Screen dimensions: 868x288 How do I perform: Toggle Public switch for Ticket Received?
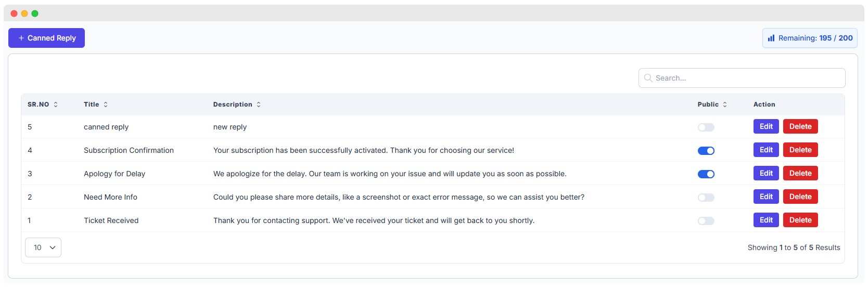pyautogui.click(x=706, y=221)
